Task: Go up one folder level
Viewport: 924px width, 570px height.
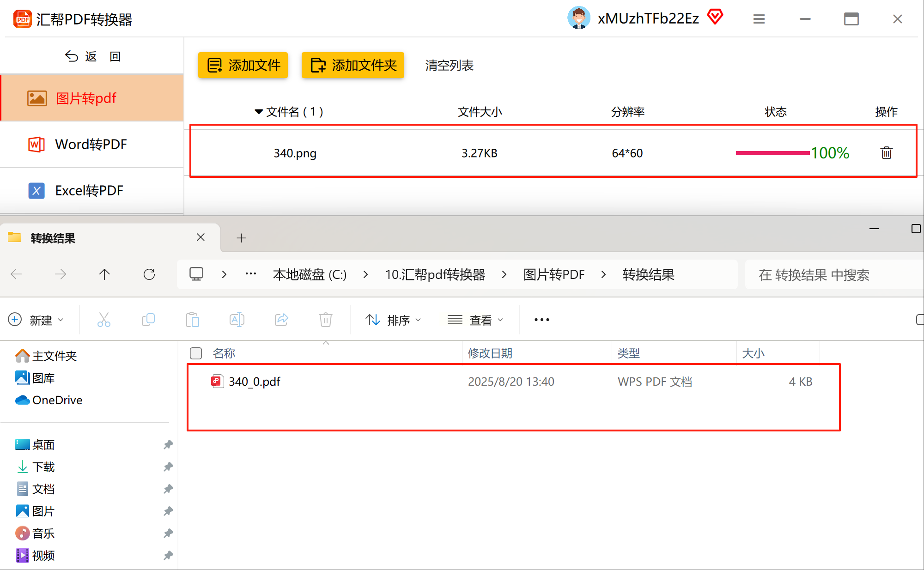Action: pyautogui.click(x=104, y=274)
